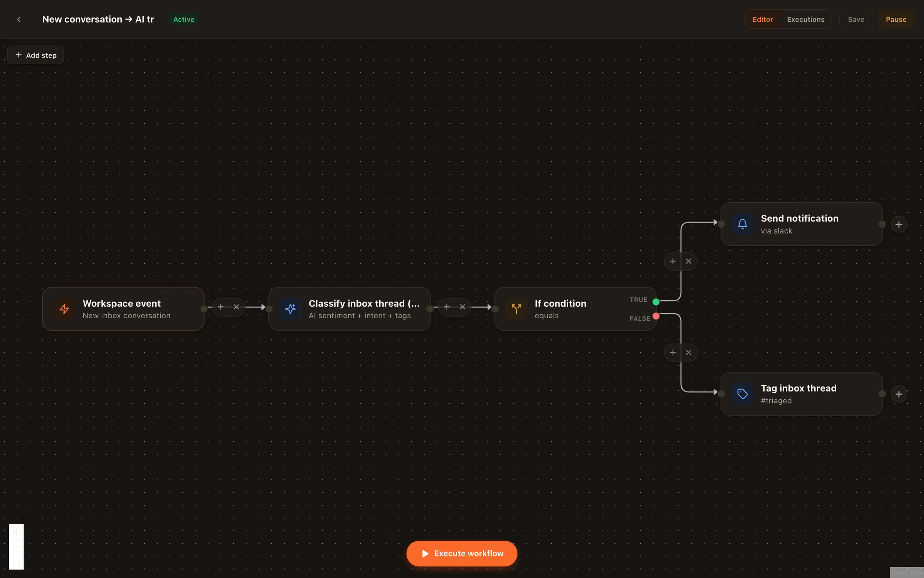
Task: Fit the workflow to view
Action: point(16,561)
